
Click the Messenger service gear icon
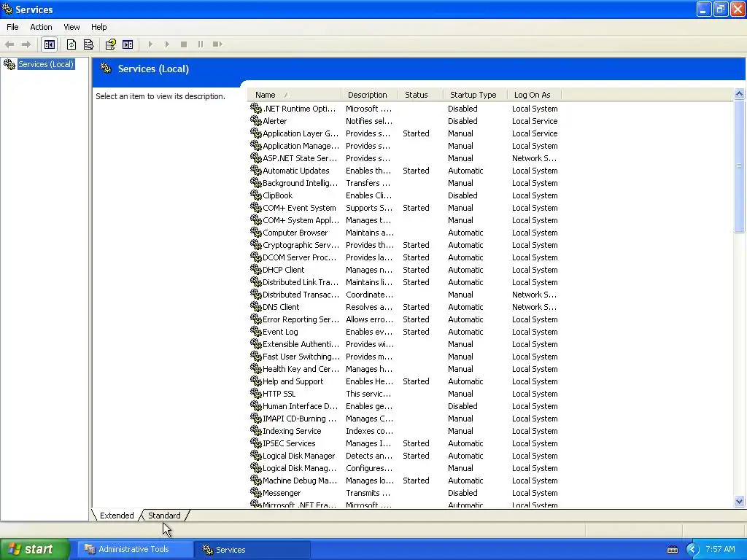point(256,493)
